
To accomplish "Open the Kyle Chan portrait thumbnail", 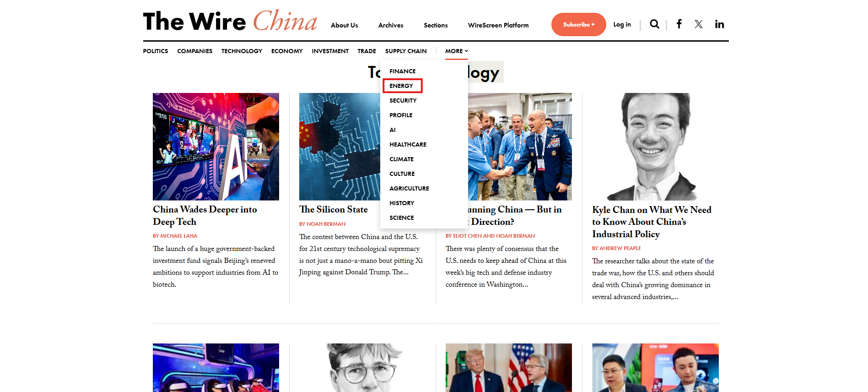I will [655, 147].
